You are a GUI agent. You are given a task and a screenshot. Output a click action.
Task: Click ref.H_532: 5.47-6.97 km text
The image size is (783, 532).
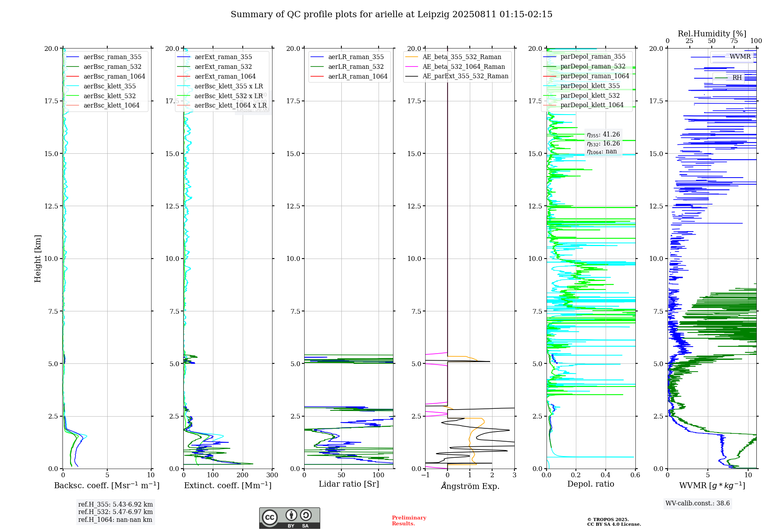pyautogui.click(x=115, y=512)
